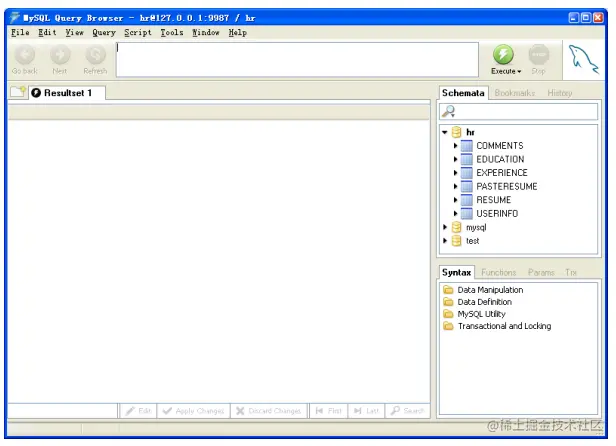Select the MySQL Utility syntax entry

[x=481, y=314]
